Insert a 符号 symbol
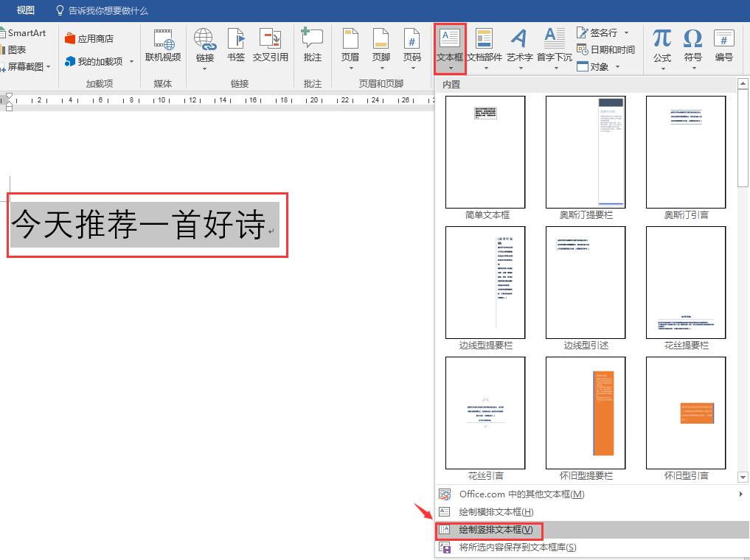Screen dimensions: 750x560 tap(692, 46)
